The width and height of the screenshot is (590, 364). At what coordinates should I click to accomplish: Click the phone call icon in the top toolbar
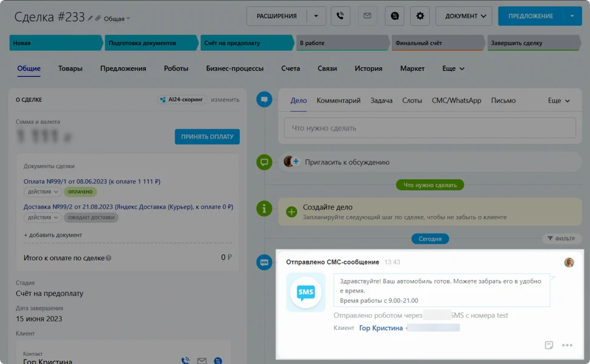coord(341,16)
